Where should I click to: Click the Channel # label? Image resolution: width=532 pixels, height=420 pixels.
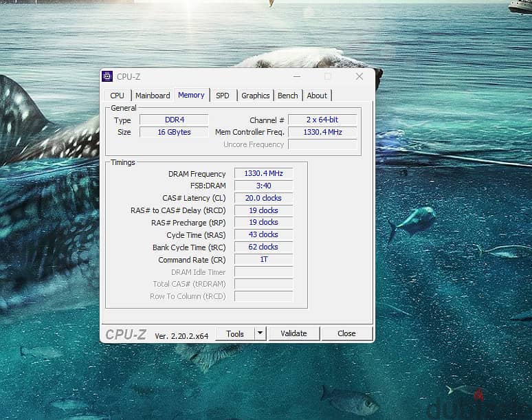click(x=267, y=120)
